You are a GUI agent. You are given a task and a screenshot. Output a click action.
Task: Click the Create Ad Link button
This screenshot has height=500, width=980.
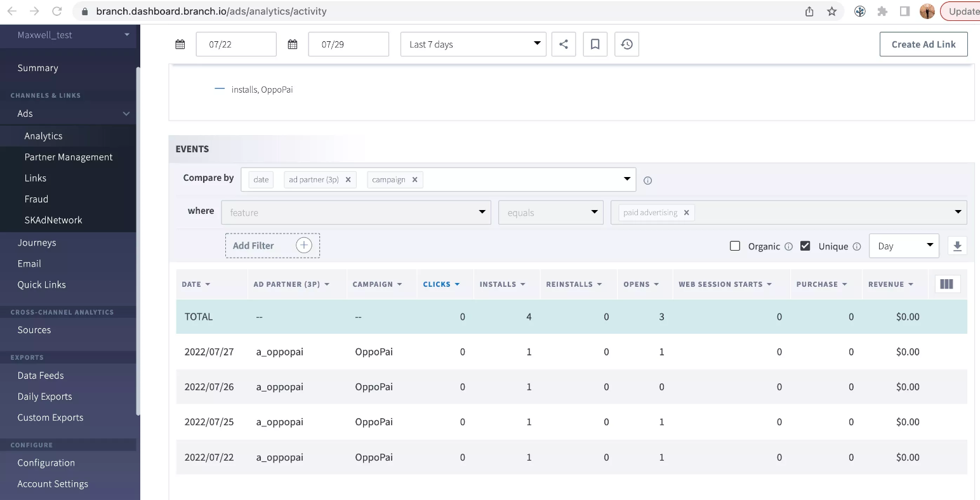coord(924,44)
